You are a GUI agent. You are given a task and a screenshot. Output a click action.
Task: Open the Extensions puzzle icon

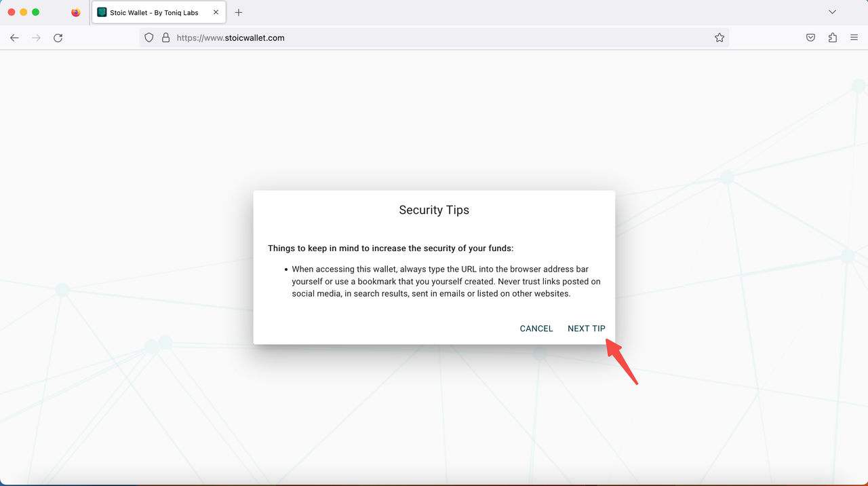point(833,38)
